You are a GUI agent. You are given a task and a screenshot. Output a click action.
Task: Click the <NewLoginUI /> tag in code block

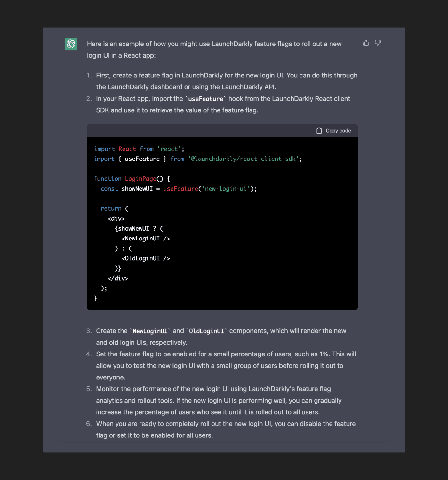(x=146, y=238)
